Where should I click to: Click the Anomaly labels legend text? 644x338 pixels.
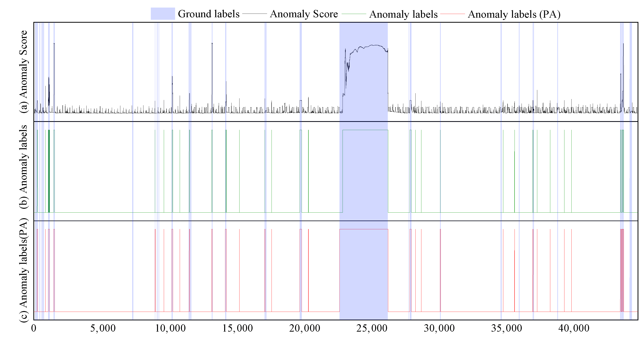pyautogui.click(x=403, y=14)
